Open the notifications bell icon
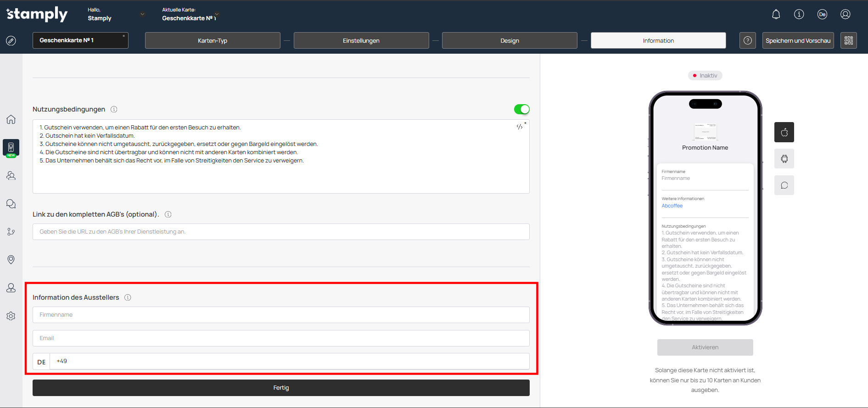The width and height of the screenshot is (868, 408). pyautogui.click(x=776, y=14)
